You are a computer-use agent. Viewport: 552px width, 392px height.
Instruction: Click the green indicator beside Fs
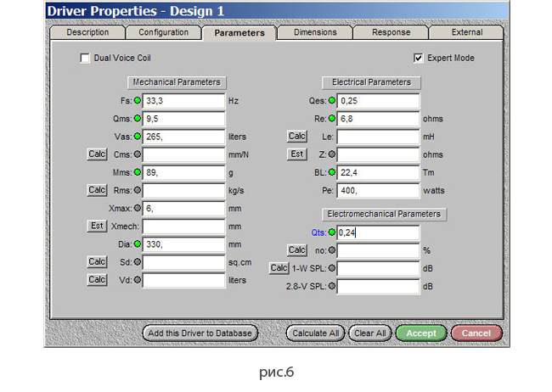coord(138,101)
